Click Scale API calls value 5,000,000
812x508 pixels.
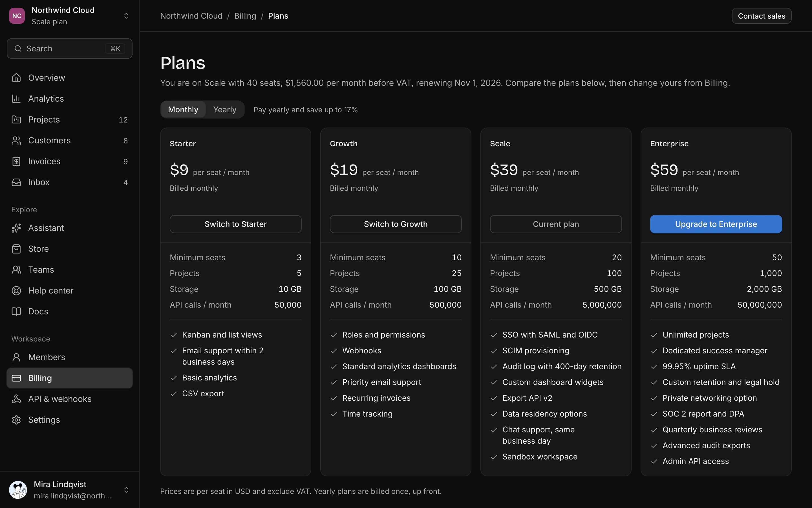click(602, 305)
